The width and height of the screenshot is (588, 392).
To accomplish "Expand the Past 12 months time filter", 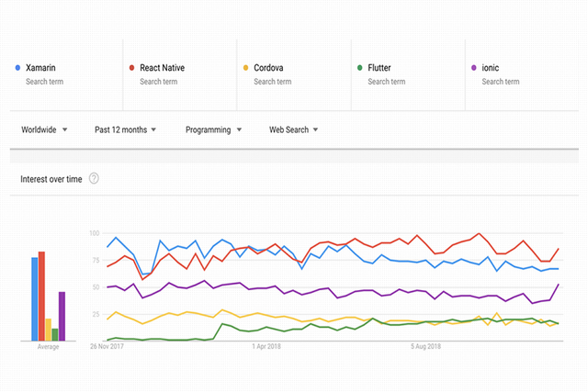I will [x=125, y=129].
